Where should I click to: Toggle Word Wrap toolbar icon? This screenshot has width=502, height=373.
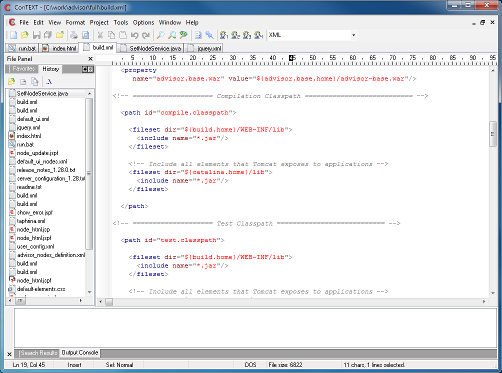198,35
